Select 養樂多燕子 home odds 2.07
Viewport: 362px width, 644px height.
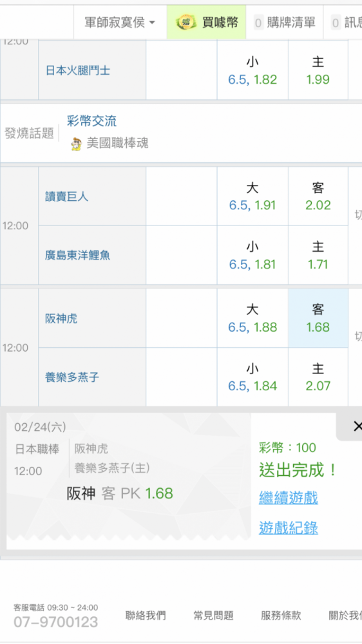[318, 377]
